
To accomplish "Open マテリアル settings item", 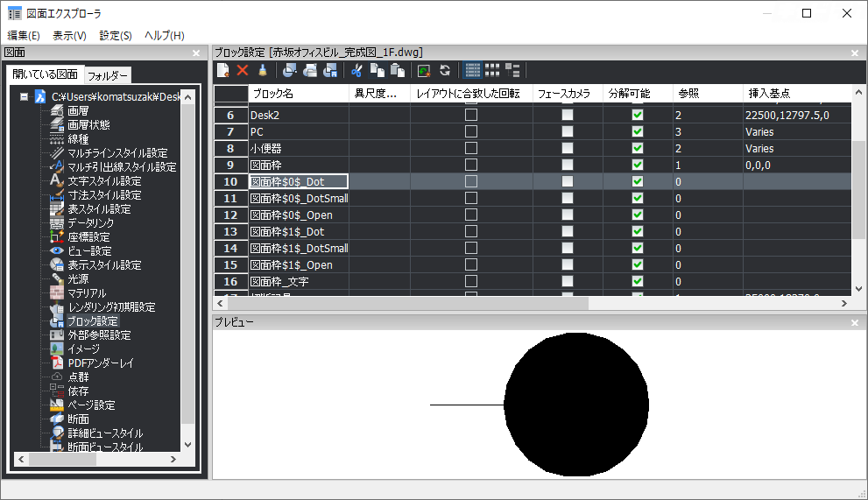I will point(87,293).
